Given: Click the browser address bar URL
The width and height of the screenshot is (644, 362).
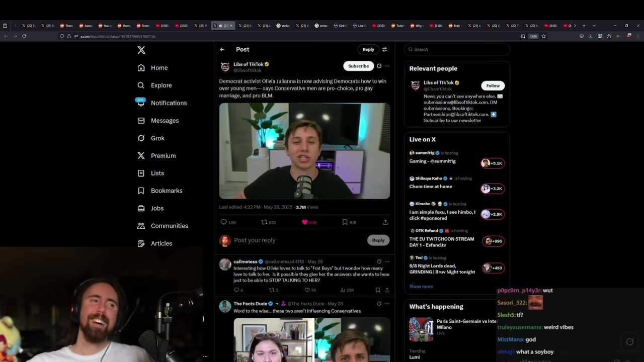Looking at the screenshot, I should pos(118,36).
